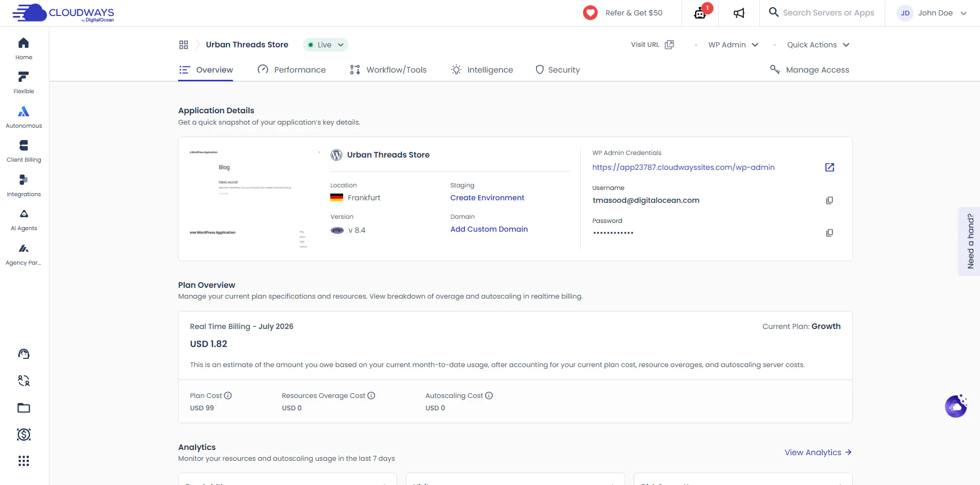Click Create Environment staging link

(487, 198)
